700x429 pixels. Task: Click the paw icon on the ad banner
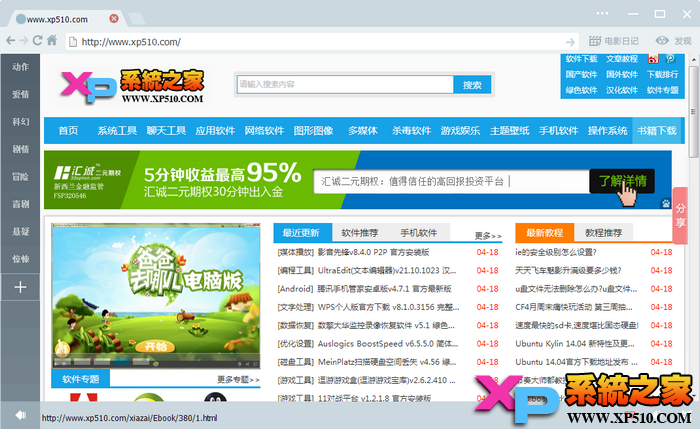click(666, 204)
